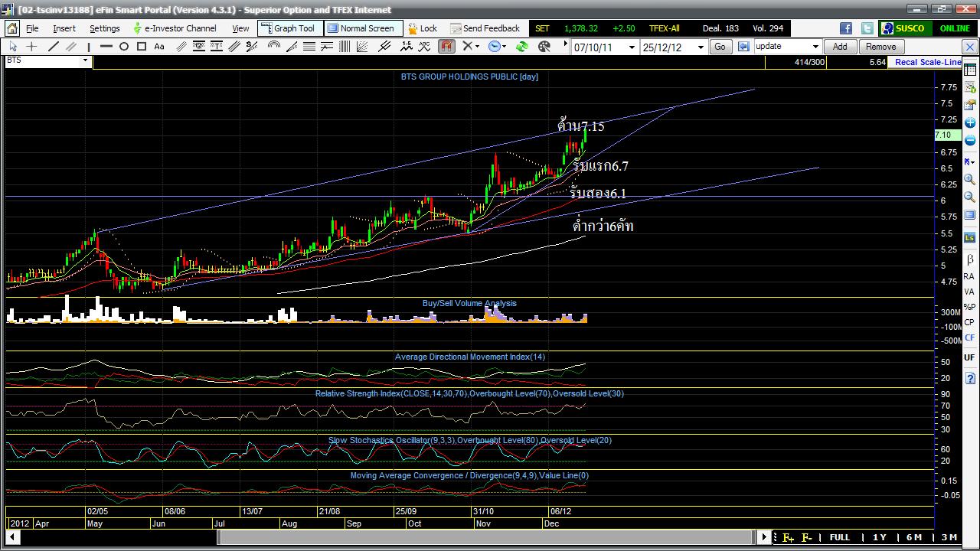Select the ABC wave label tool
The height and width of the screenshot is (551, 980).
[x=424, y=47]
